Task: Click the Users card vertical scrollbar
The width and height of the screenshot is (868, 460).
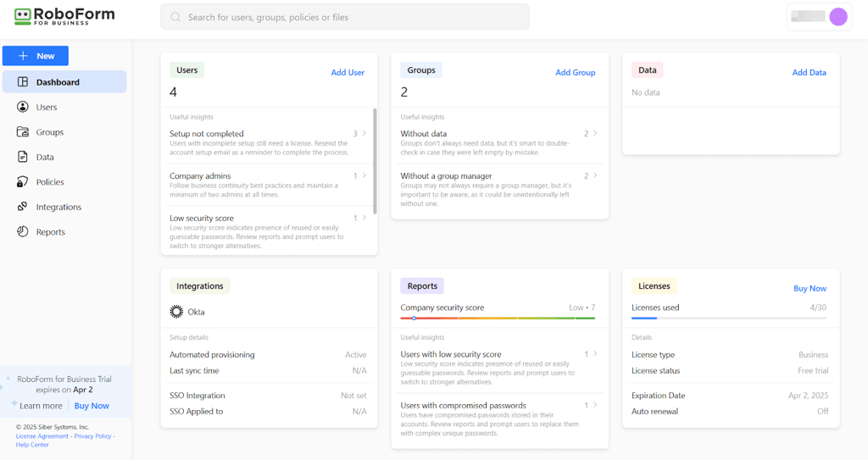Action: click(x=375, y=161)
